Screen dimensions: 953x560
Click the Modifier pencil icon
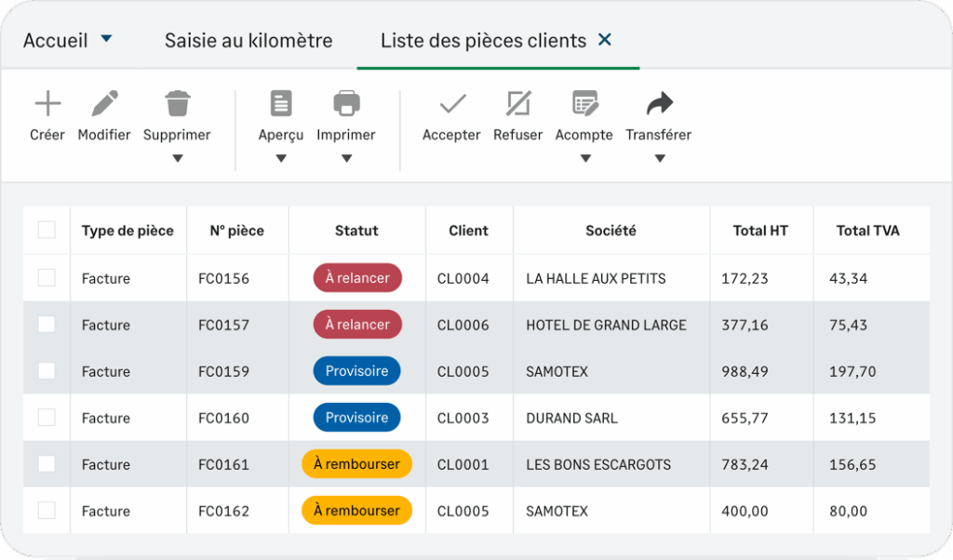(x=104, y=103)
